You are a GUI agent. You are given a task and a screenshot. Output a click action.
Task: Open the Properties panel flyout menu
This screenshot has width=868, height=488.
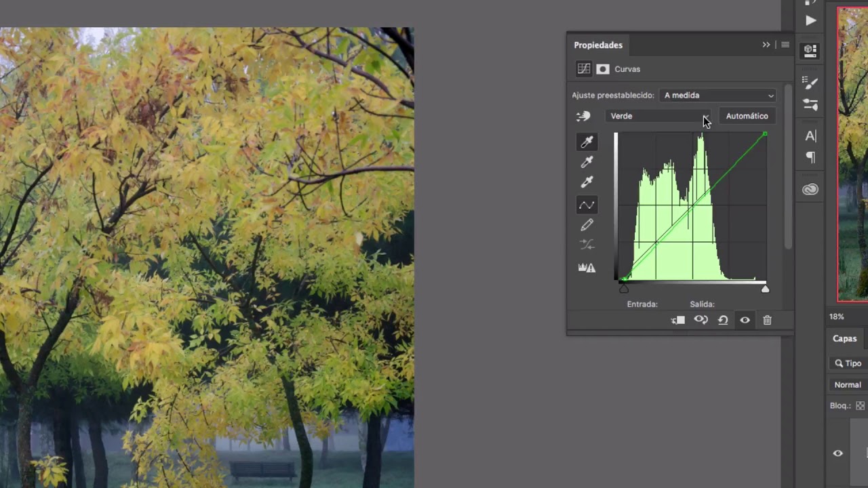[785, 45]
